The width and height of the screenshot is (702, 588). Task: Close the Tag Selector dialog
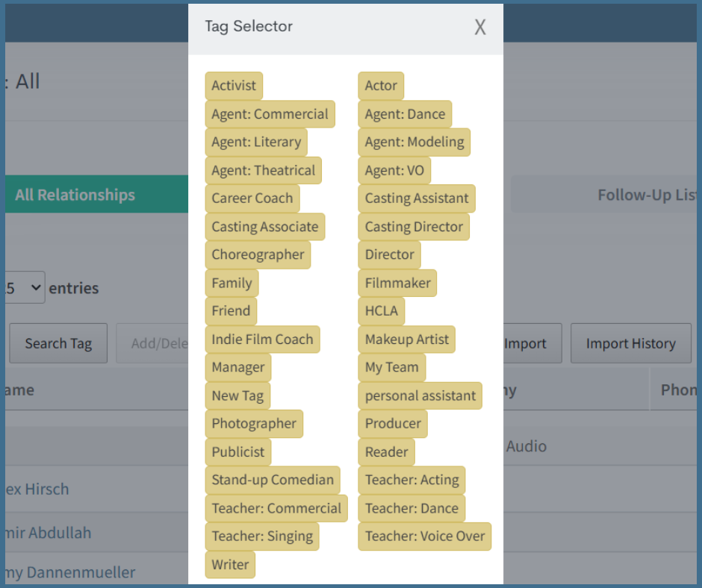coord(480,28)
